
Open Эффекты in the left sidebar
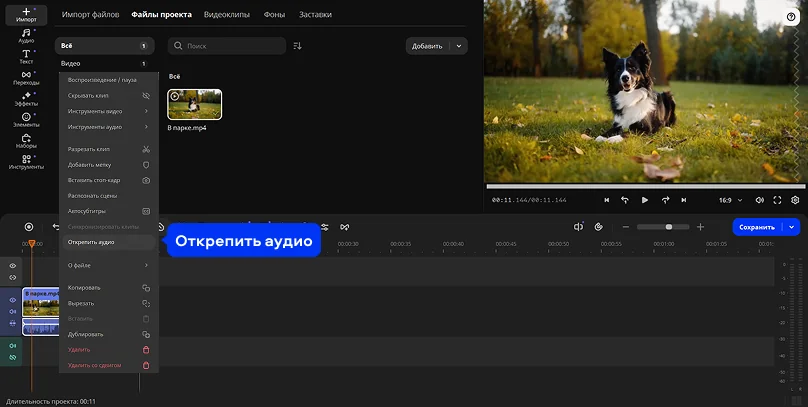tap(26, 99)
